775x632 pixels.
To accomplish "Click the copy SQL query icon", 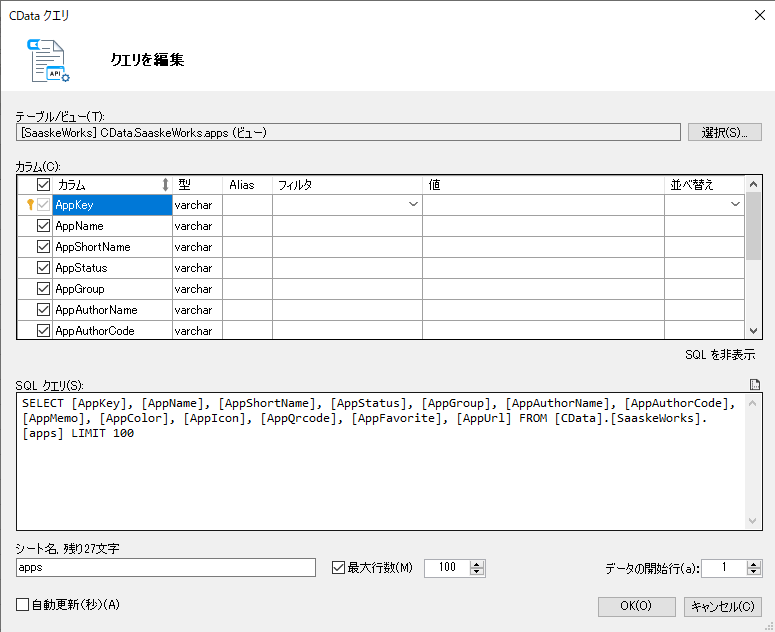I will [754, 384].
